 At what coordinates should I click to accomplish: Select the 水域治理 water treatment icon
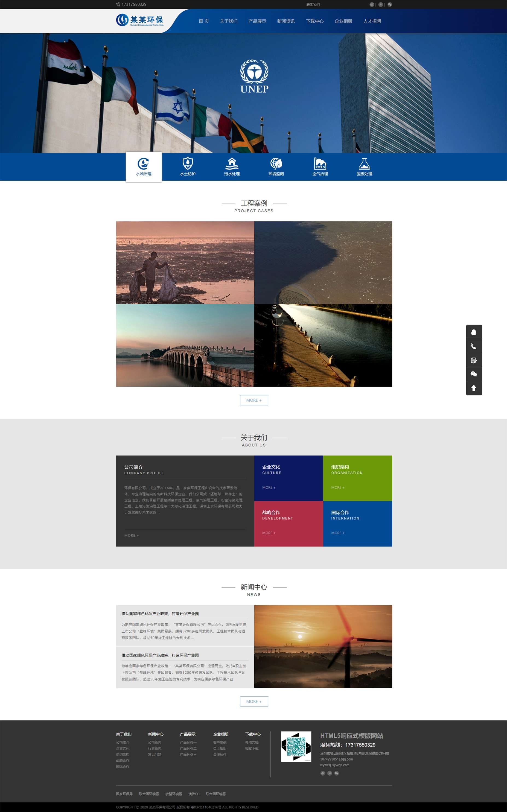(x=144, y=164)
